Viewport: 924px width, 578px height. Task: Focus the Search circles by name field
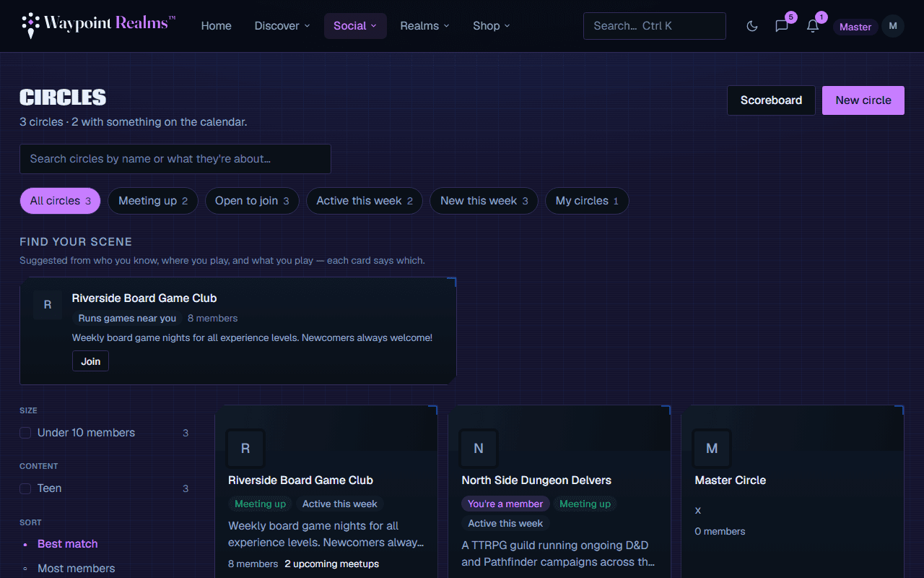[175, 159]
